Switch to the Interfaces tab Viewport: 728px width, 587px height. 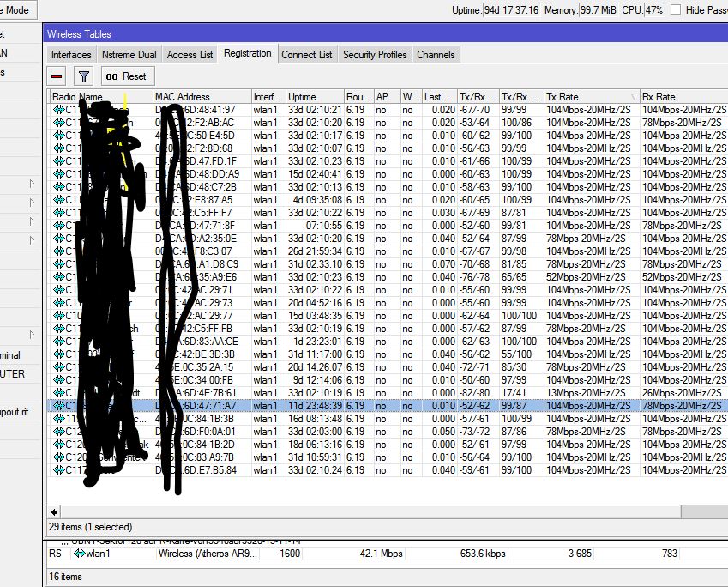click(71, 55)
